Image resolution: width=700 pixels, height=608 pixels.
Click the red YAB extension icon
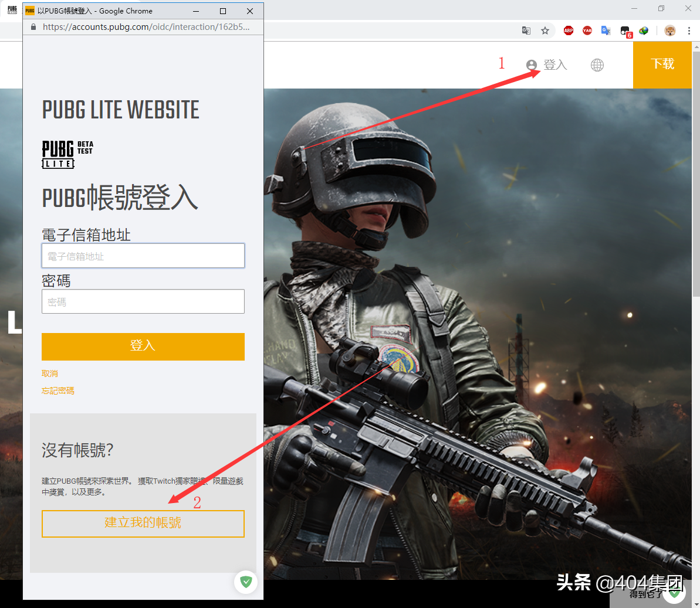587,30
